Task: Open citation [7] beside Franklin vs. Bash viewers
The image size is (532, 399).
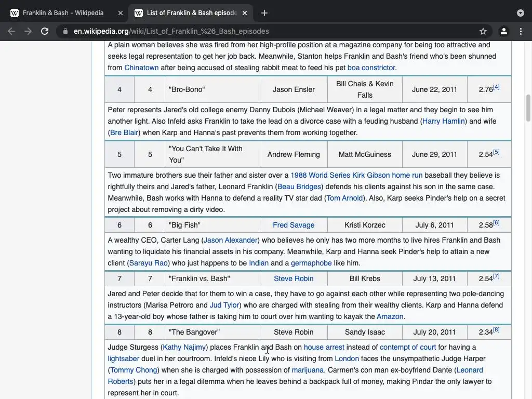Action: click(496, 276)
